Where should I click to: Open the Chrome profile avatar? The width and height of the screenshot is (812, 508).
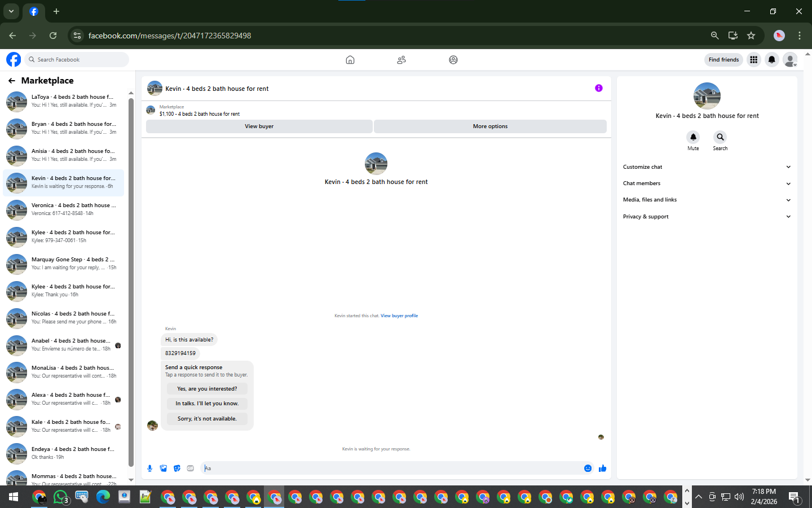[x=779, y=36]
